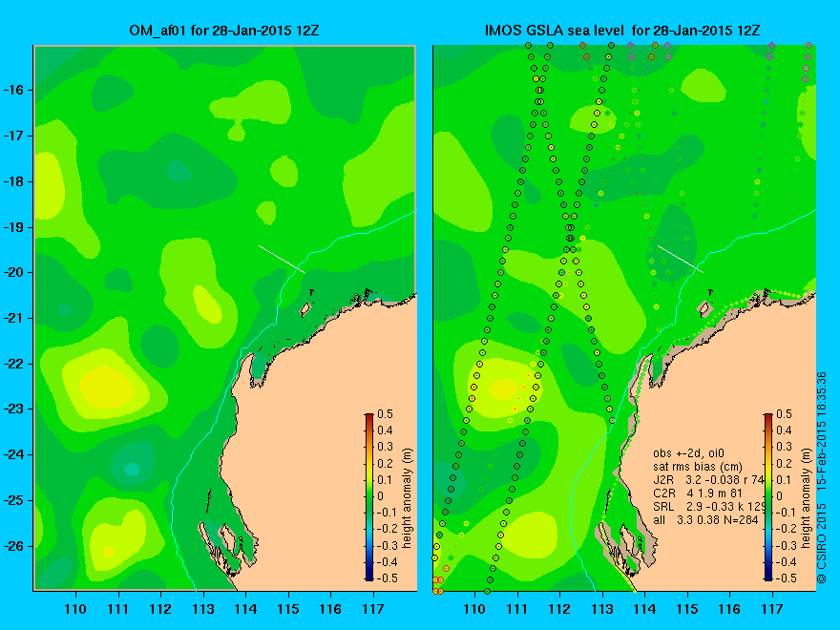Click latitude label '-20' on the axis
Image resolution: width=840 pixels, height=630 pixels.
point(12,272)
